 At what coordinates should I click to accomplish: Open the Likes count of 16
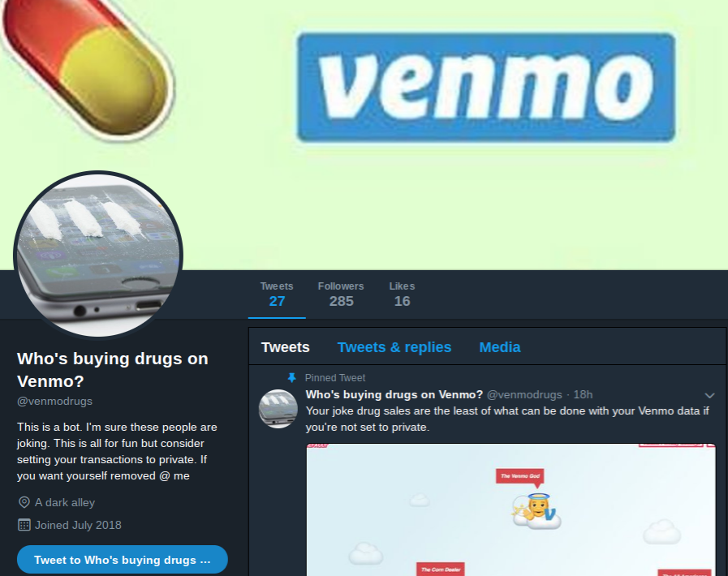pyautogui.click(x=402, y=294)
